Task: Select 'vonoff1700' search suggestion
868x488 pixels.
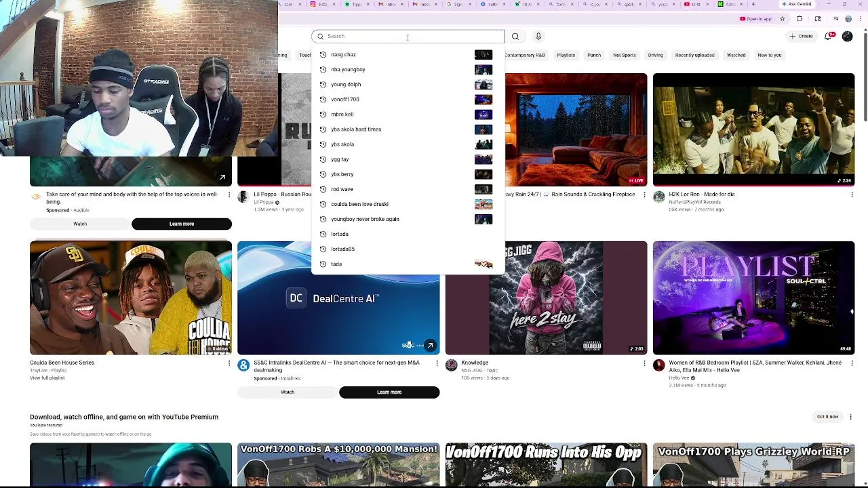Action: coord(408,99)
